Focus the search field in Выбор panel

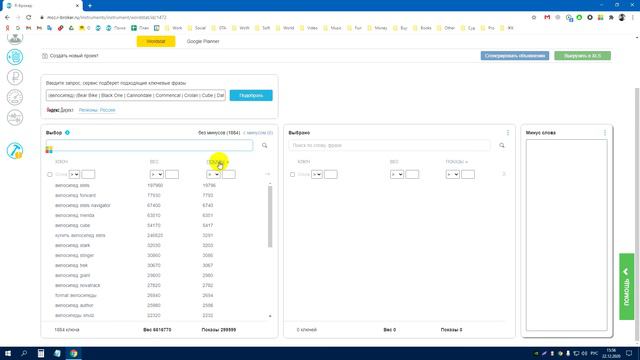tap(149, 145)
